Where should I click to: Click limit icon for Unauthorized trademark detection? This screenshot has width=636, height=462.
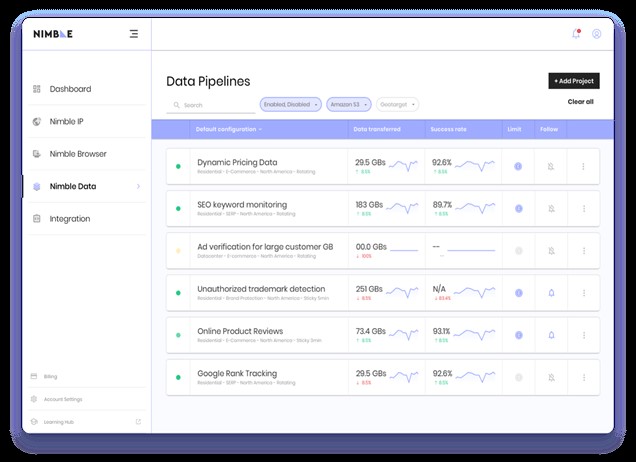coord(518,293)
